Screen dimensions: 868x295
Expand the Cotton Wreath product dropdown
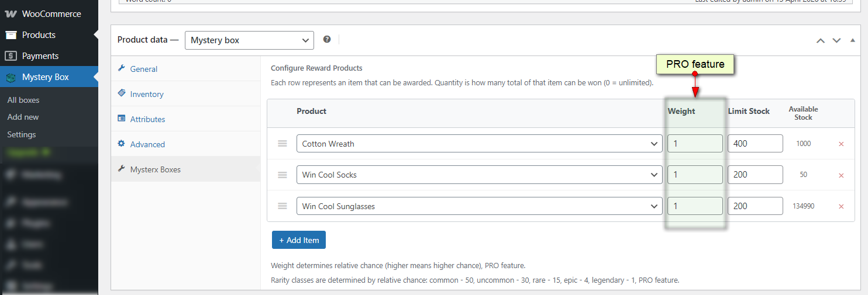(x=480, y=144)
